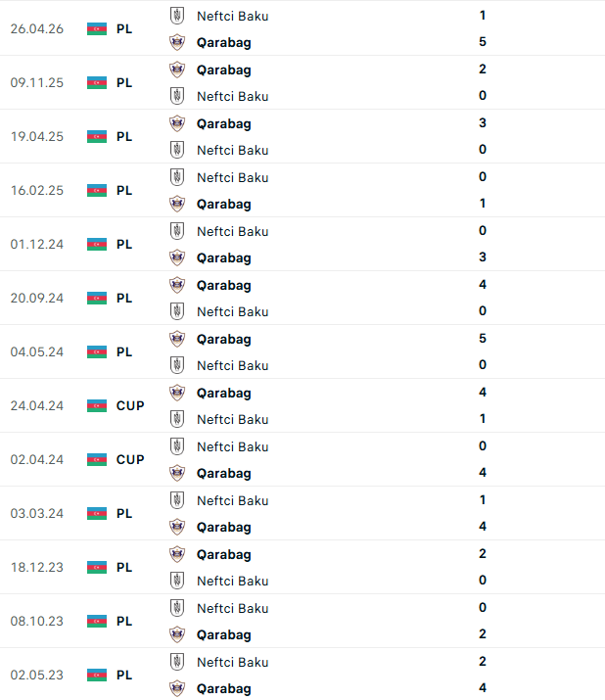Click the Neftci Baku crest in the 02.04.24 match

(176, 446)
